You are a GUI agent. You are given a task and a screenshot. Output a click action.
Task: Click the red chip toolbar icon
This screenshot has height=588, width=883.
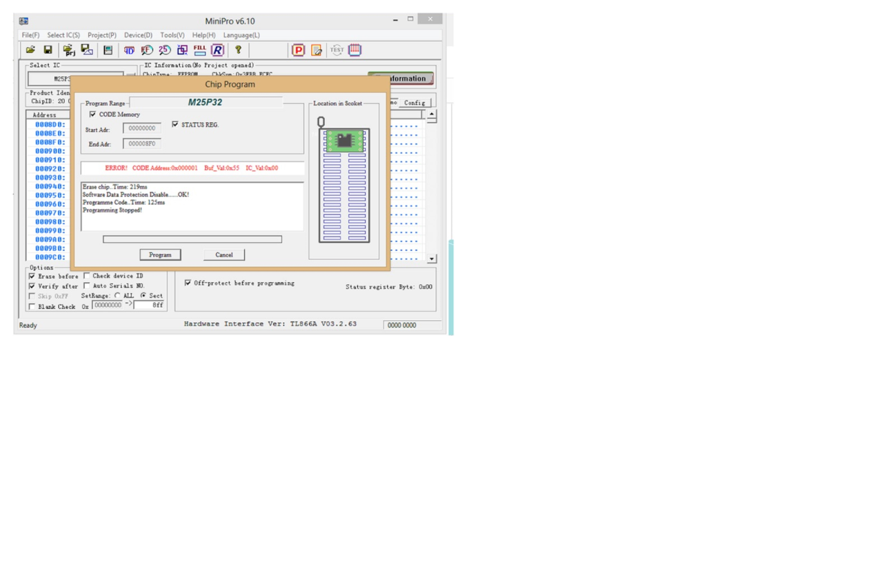(x=355, y=50)
